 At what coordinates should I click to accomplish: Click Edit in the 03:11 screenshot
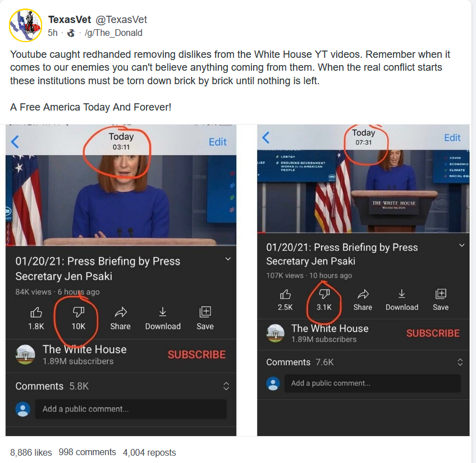coord(218,142)
